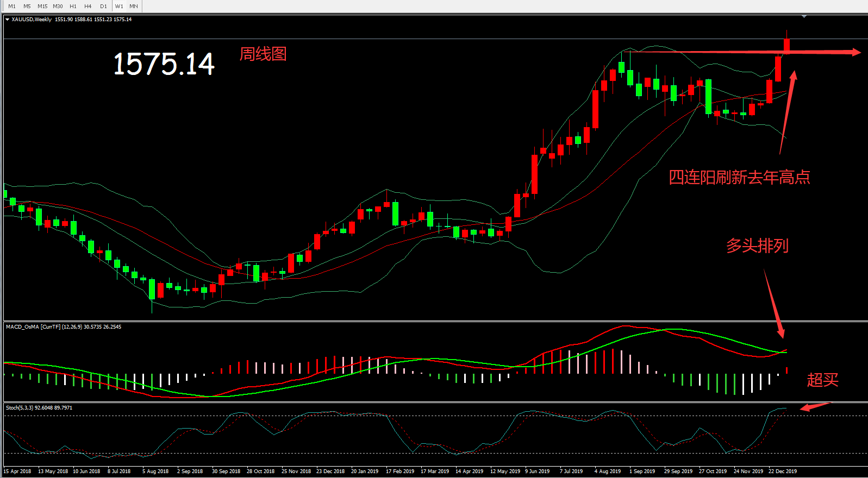Click the 17 Mar 2019 date label
868x478 pixels.
click(435, 471)
